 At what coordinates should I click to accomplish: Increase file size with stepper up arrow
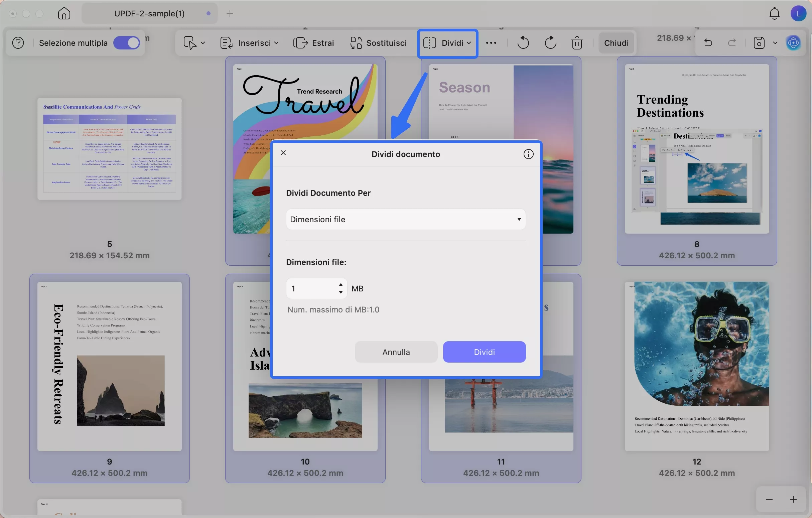click(x=341, y=284)
